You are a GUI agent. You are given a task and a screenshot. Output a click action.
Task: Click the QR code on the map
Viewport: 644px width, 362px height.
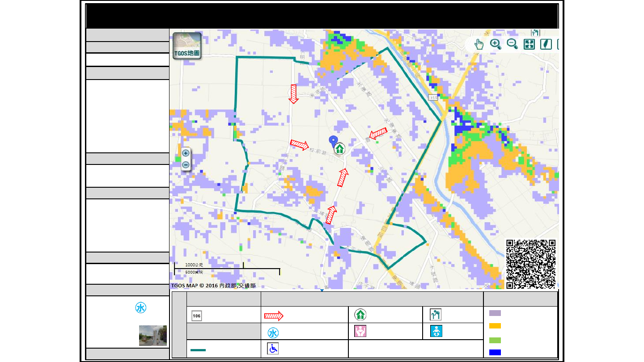(531, 264)
